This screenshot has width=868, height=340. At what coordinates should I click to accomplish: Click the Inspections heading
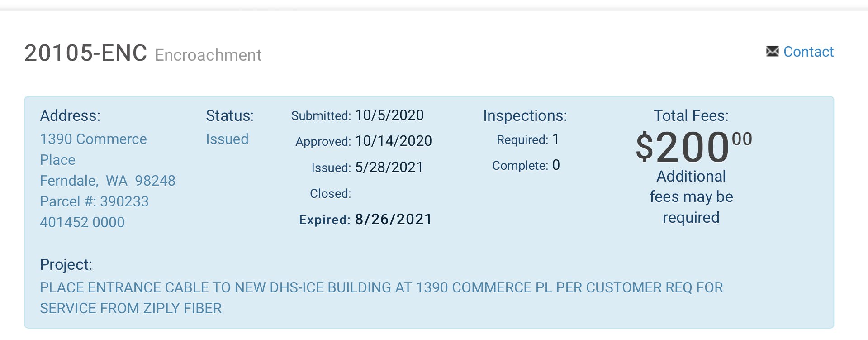coord(525,115)
